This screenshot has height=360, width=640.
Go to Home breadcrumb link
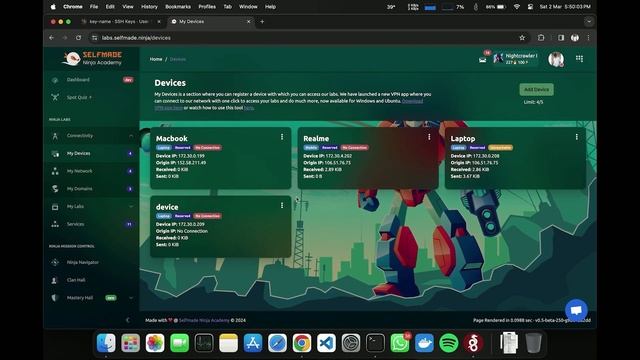(156, 59)
